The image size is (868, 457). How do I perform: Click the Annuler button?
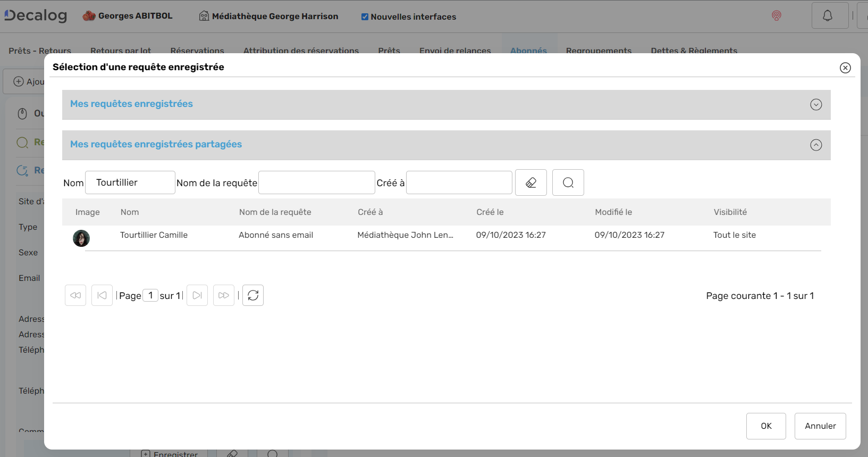[x=820, y=426]
